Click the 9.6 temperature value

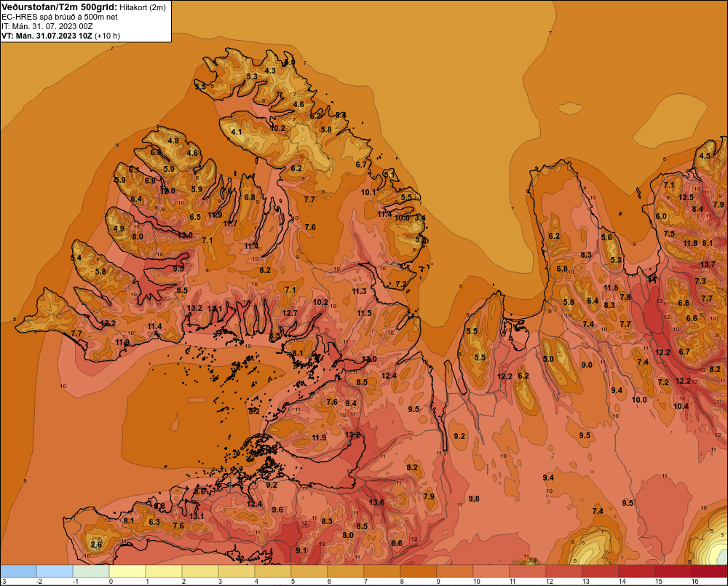277,510
